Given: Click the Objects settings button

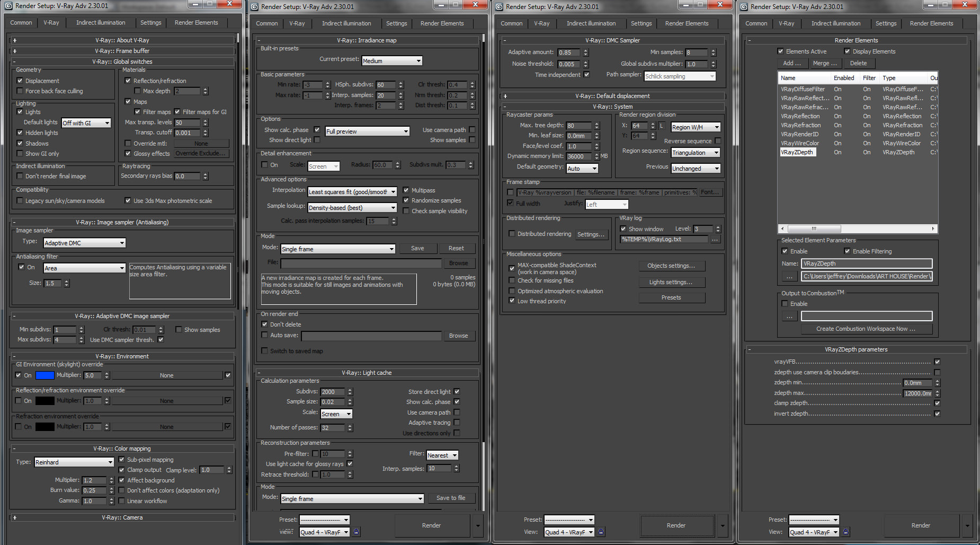Looking at the screenshot, I should [x=671, y=266].
